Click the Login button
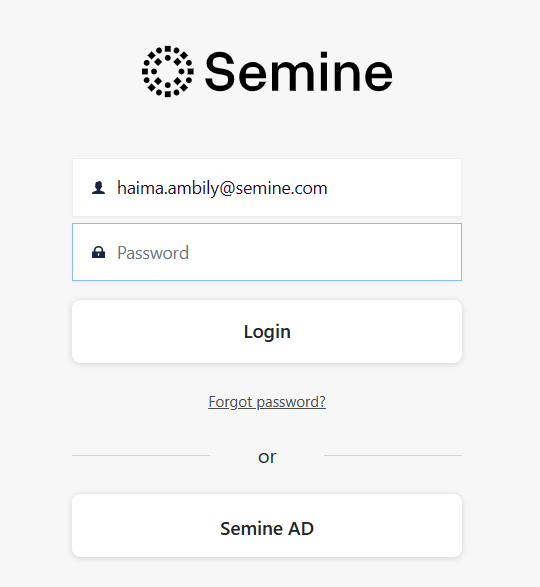 267,331
